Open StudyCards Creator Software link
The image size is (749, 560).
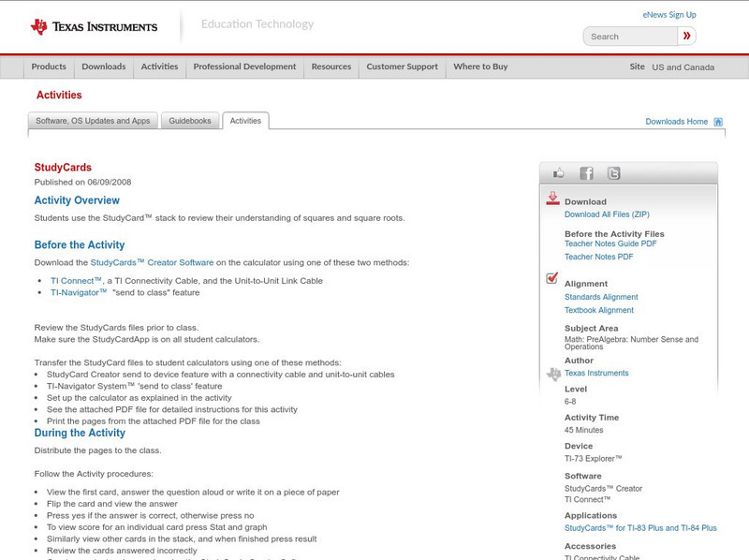152,263
